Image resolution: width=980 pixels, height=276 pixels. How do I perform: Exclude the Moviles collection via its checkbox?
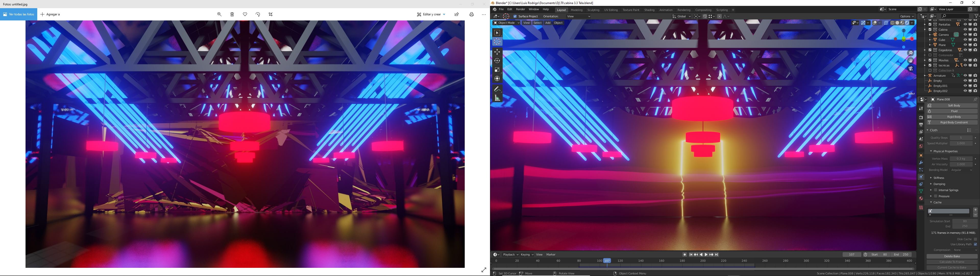coord(930,60)
